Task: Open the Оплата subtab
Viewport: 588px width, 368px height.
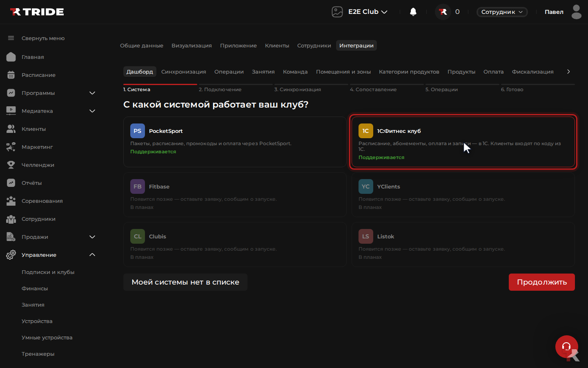Action: 494,72
